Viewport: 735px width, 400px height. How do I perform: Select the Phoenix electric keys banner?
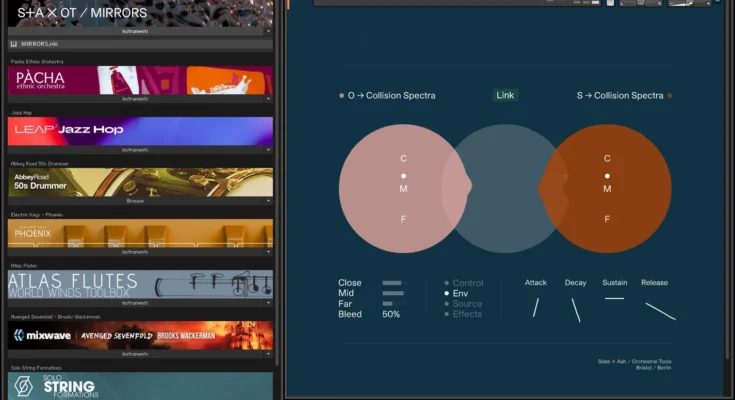click(141, 233)
